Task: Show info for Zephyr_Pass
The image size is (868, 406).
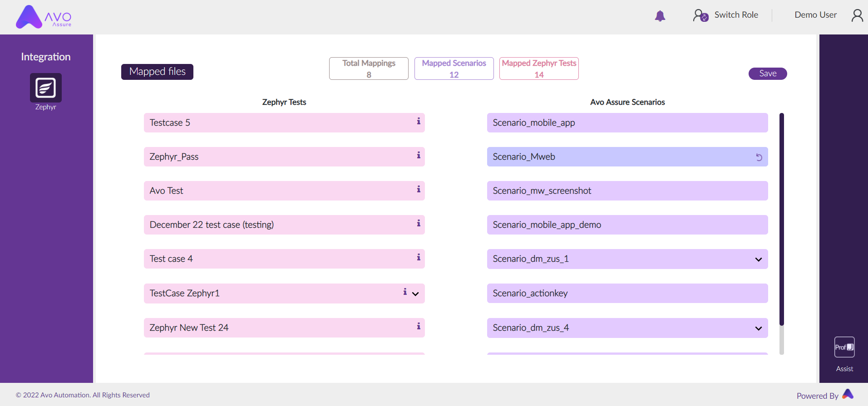Action: point(419,155)
